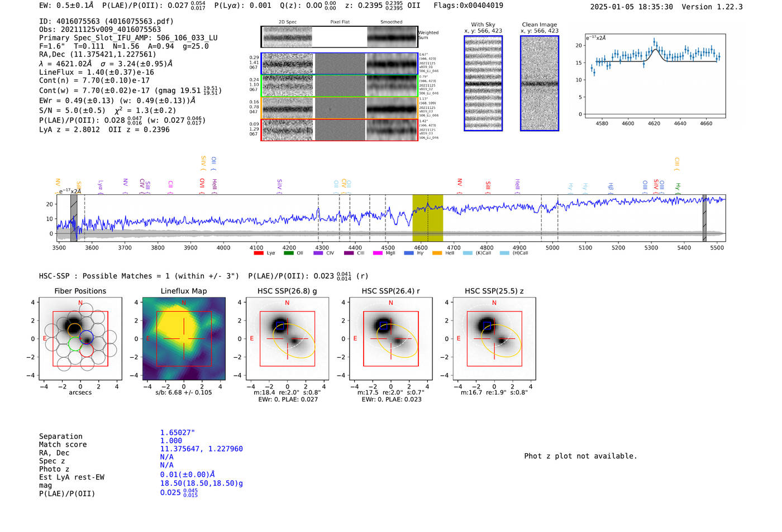The image size is (782, 532).
Task: Click the Lyα red legend swatch
Action: click(259, 253)
